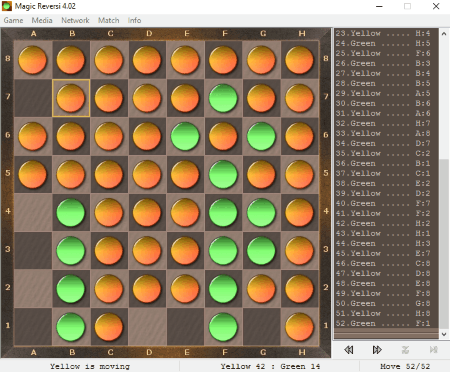The width and height of the screenshot is (450, 372).
Task: Place a piece on empty square E1
Action: [185, 326]
